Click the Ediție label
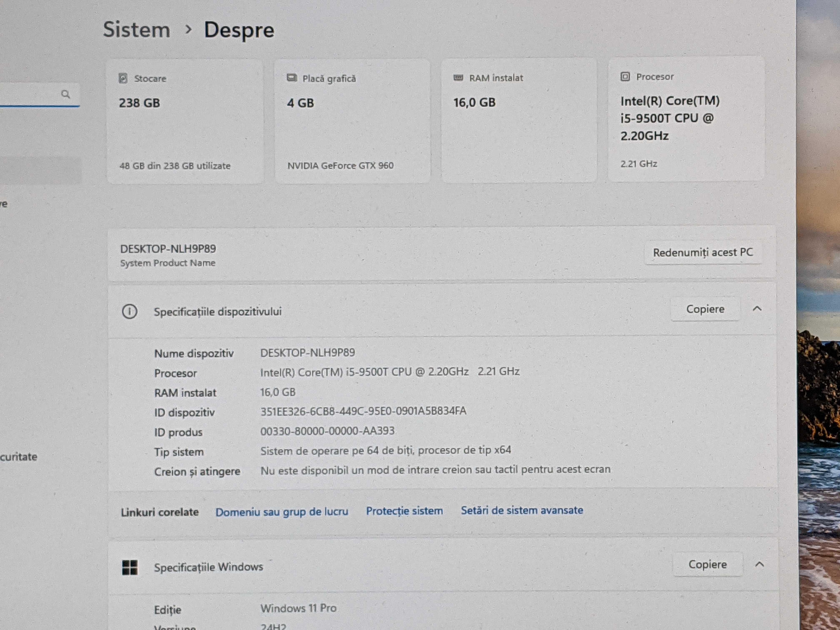This screenshot has height=630, width=840. point(167,610)
